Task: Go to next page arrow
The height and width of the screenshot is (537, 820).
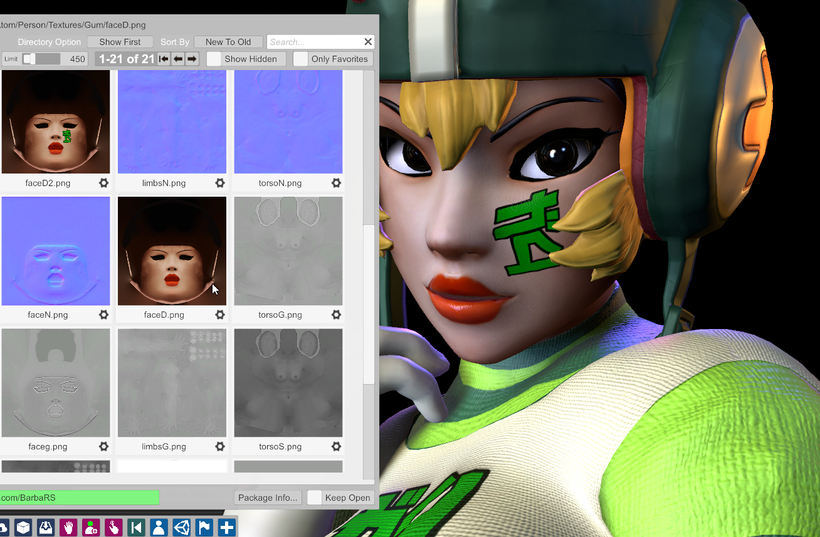Action: tap(192, 59)
